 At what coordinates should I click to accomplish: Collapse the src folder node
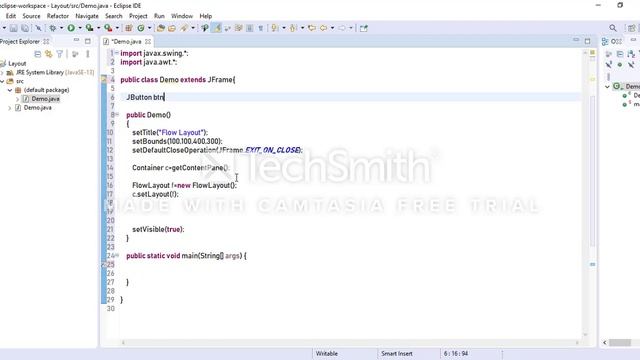(x=2, y=81)
